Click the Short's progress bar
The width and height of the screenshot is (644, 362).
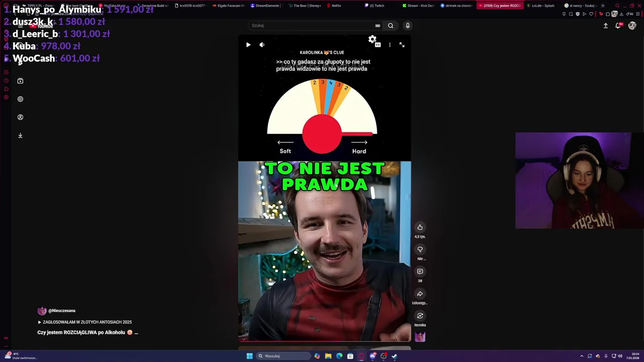pos(325,341)
